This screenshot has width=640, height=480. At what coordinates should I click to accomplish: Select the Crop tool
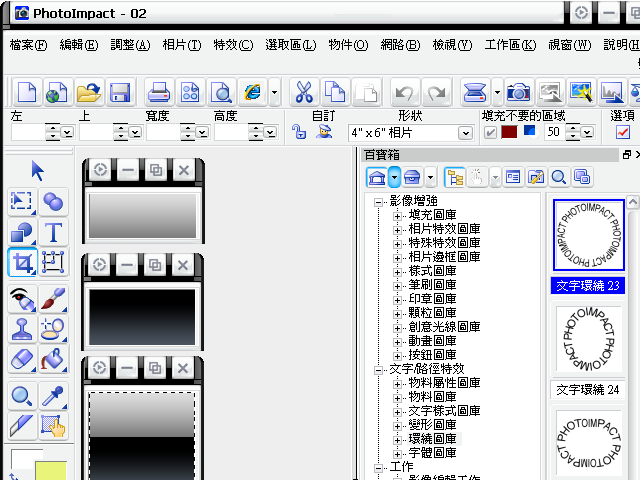pyautogui.click(x=22, y=262)
